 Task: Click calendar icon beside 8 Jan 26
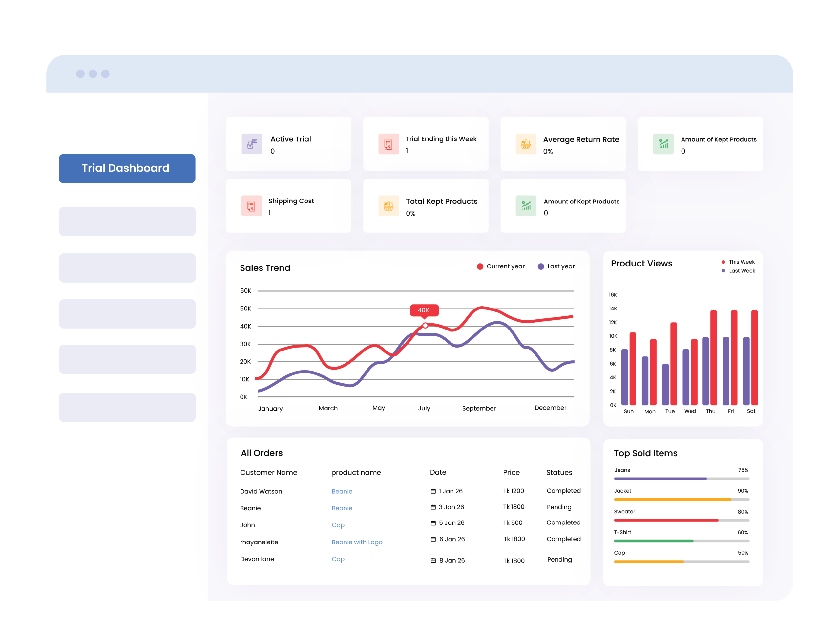433,560
